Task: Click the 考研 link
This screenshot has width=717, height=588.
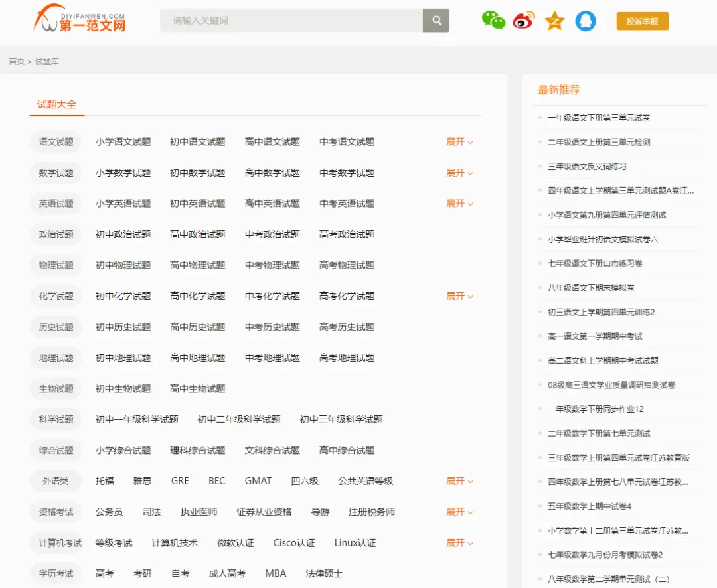Action: pos(142,573)
